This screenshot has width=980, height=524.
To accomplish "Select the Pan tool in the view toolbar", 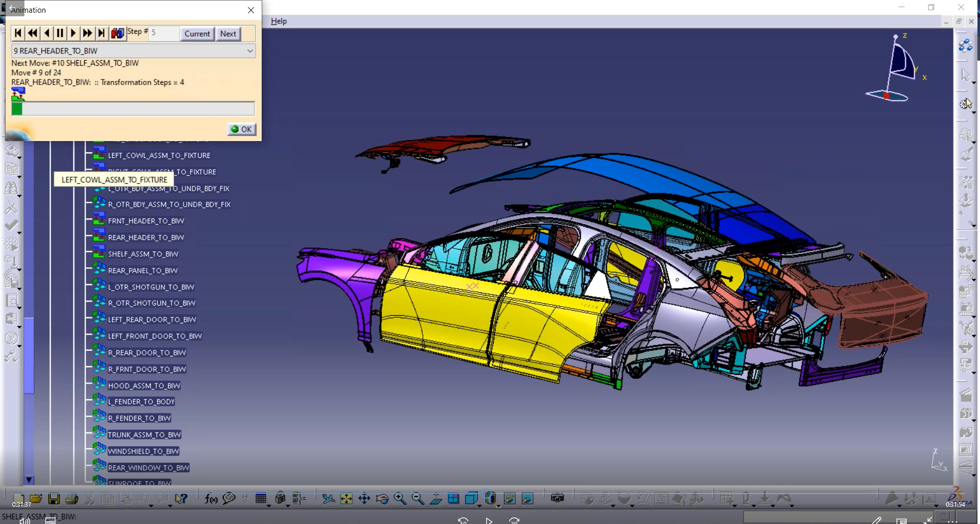I will click(x=365, y=499).
